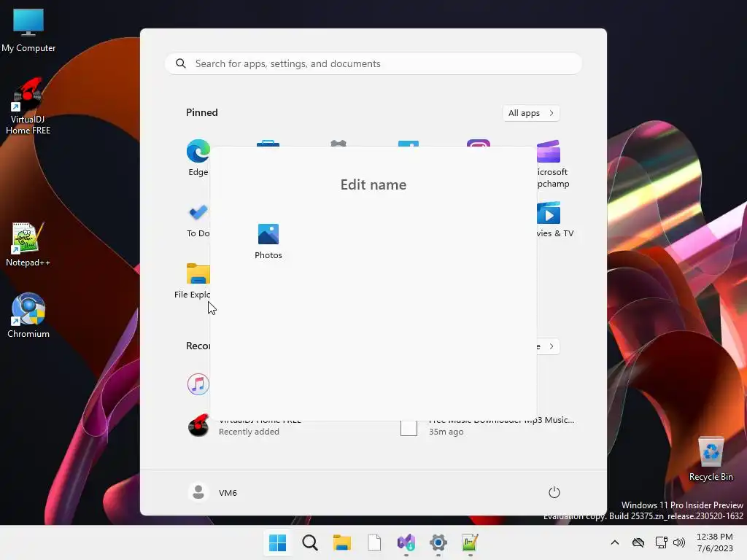Click the Windows Start button in taskbar
The width and height of the screenshot is (747, 560).
point(277,542)
